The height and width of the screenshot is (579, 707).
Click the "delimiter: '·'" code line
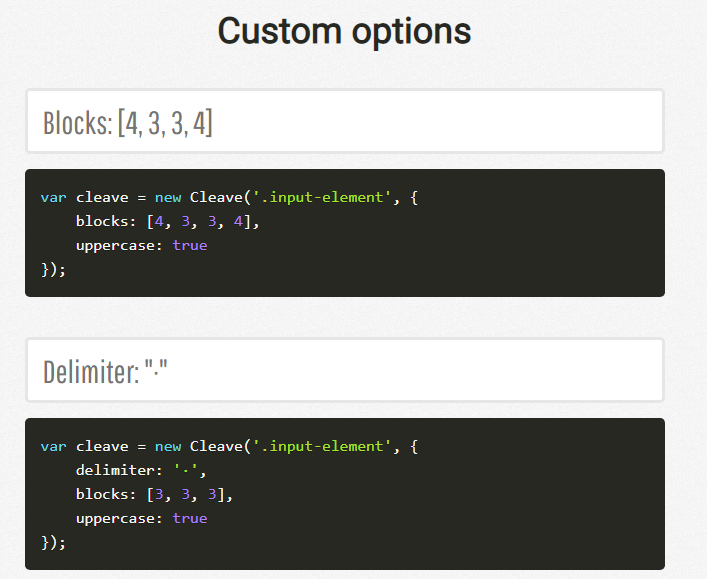point(145,470)
